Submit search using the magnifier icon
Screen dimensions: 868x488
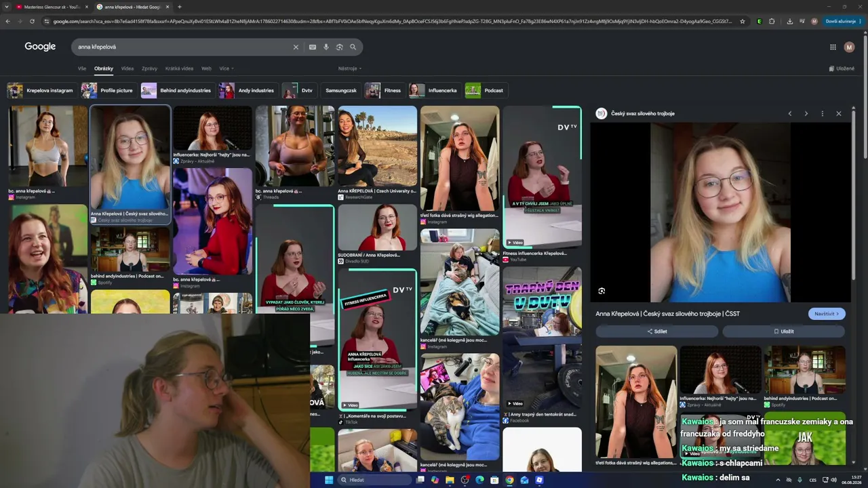(353, 47)
